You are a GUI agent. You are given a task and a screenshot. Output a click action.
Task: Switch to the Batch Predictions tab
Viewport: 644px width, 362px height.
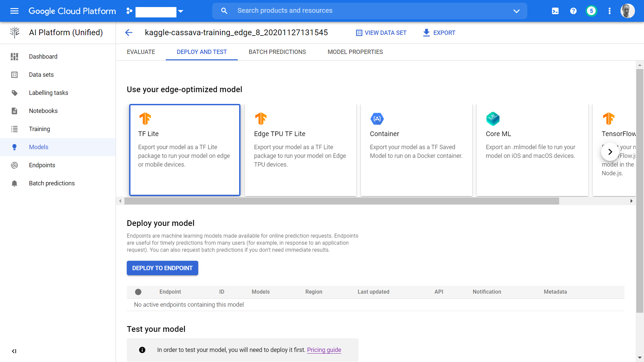point(277,52)
